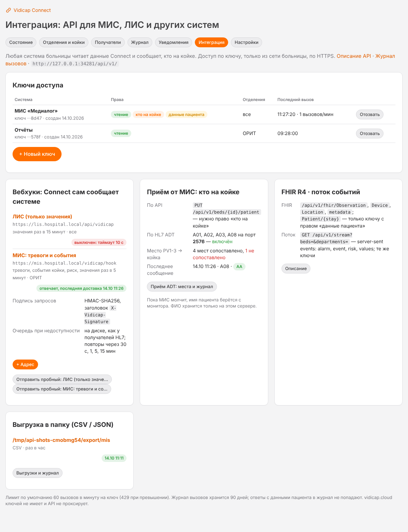The image size is (408, 532).
Task: Click the «включён» HL7 port status
Action: [x=222, y=242]
